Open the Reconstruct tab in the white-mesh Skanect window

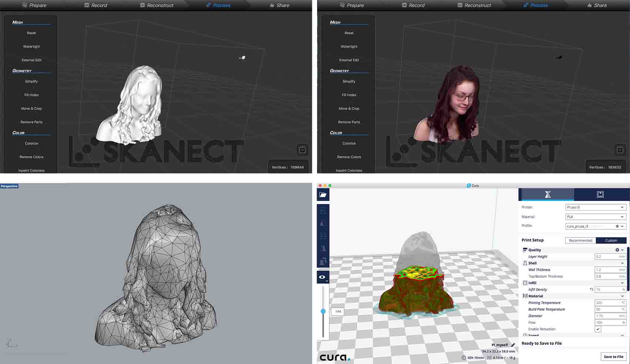[157, 5]
